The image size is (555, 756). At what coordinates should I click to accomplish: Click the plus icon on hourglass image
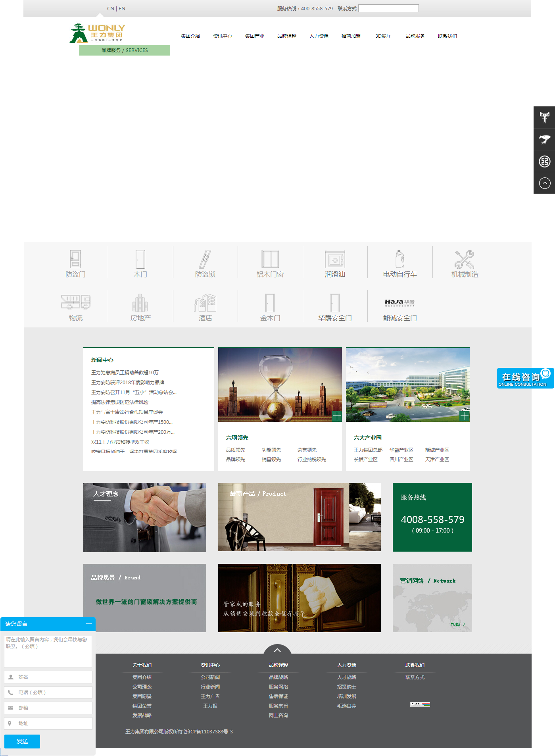[336, 416]
